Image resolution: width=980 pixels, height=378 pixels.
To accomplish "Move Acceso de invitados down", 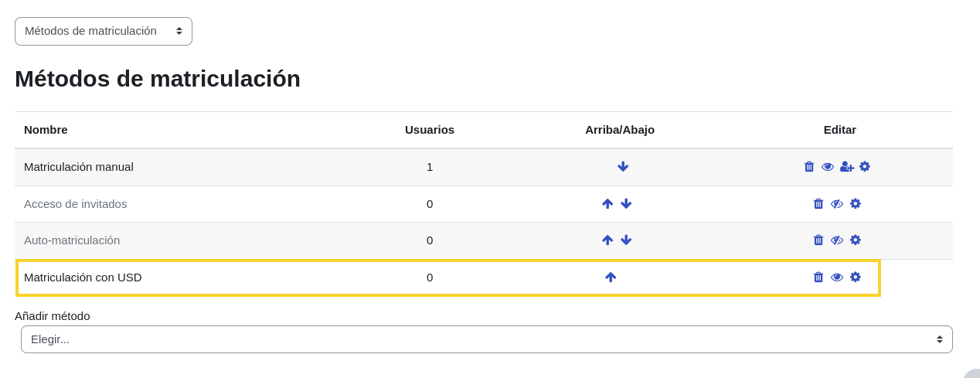I will click(x=626, y=204).
